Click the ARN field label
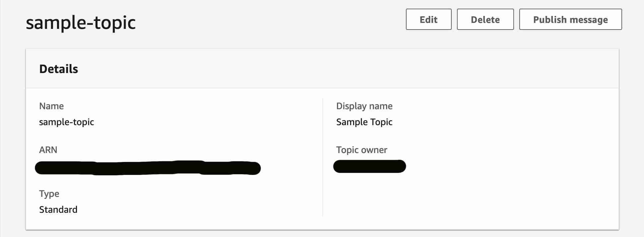The height and width of the screenshot is (237, 644). (x=48, y=150)
